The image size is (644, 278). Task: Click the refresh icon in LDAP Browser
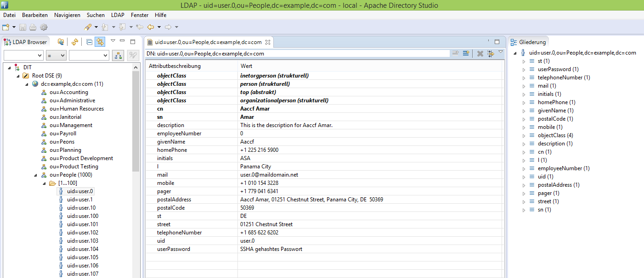pos(75,42)
